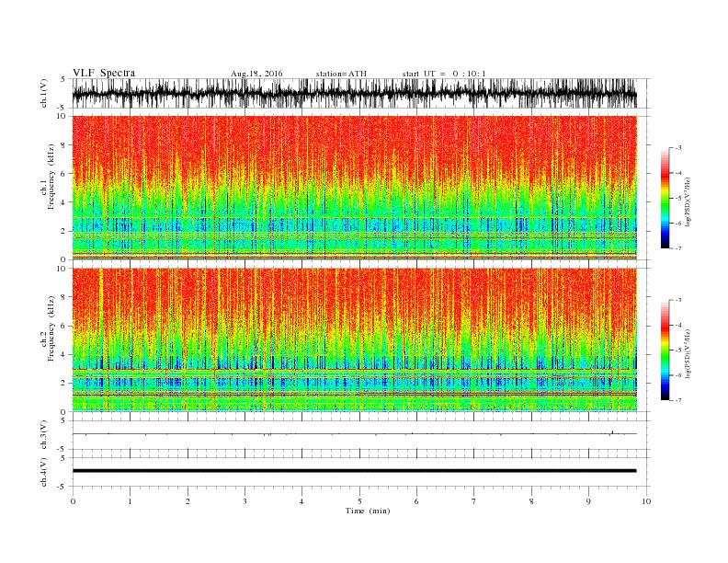Click the "VLF Spectra" plot title
728x563 pixels.
click(104, 73)
